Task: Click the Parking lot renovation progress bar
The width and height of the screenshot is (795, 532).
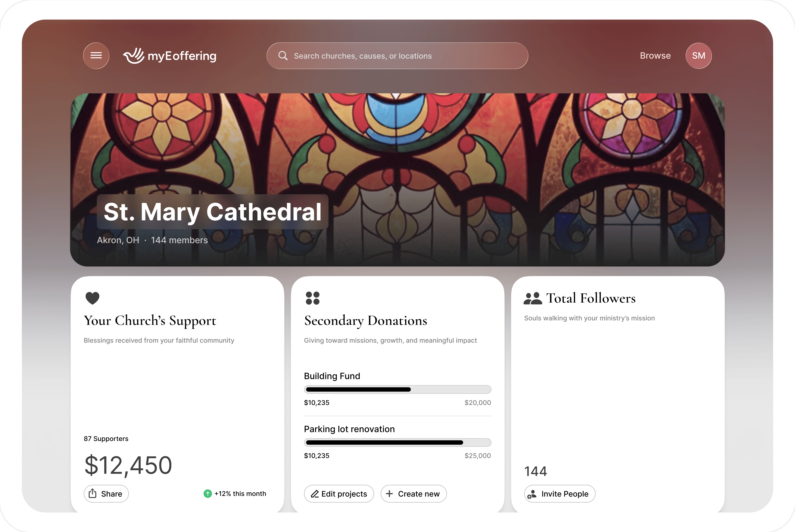Action: (397, 442)
